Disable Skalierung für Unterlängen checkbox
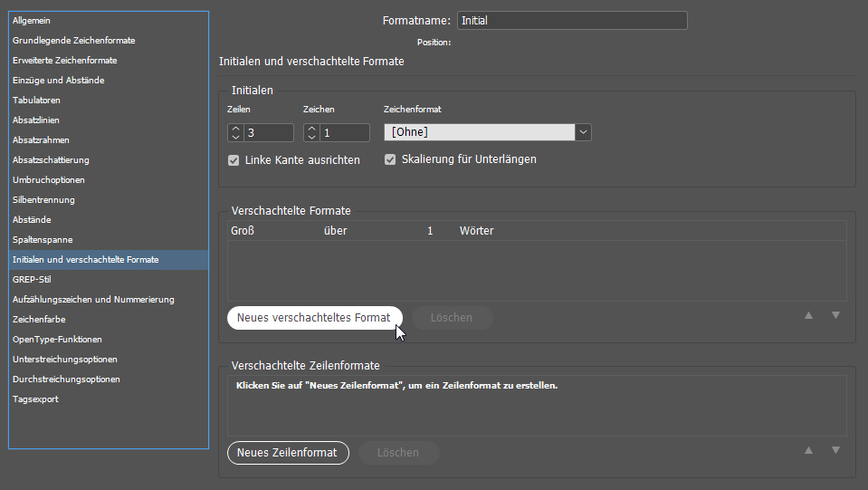This screenshot has width=868, height=490. pyautogui.click(x=391, y=160)
